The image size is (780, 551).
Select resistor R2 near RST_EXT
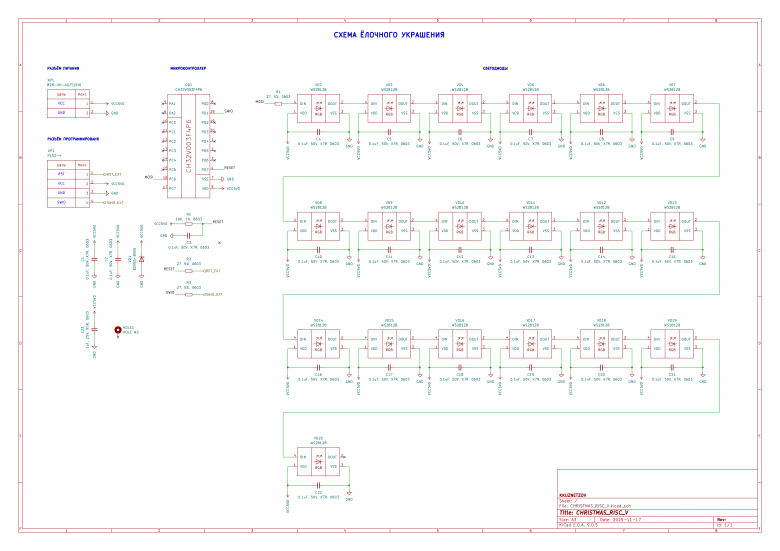point(188,270)
